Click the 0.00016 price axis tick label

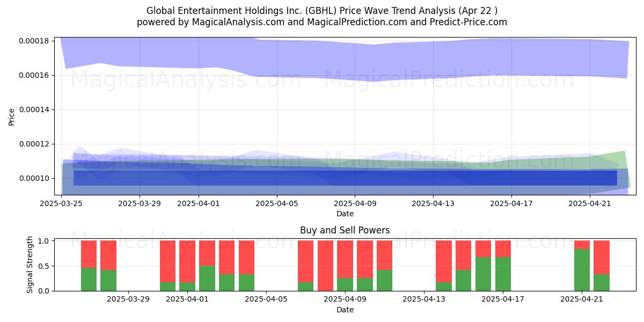34,75
